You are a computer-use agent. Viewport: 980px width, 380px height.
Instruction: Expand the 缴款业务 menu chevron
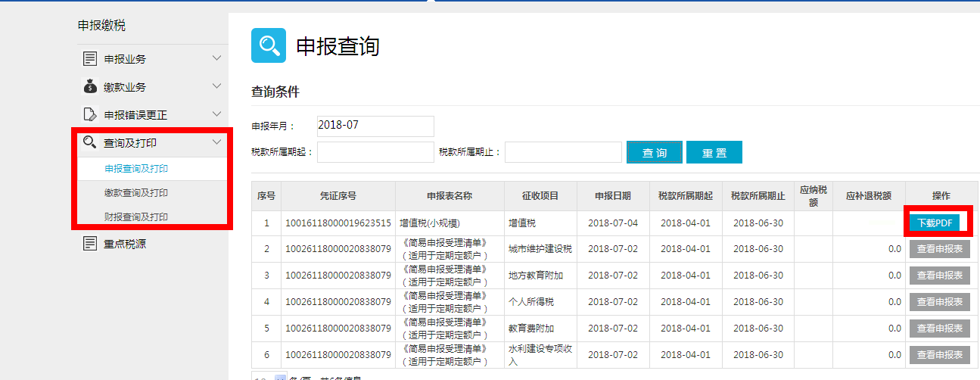(x=217, y=86)
